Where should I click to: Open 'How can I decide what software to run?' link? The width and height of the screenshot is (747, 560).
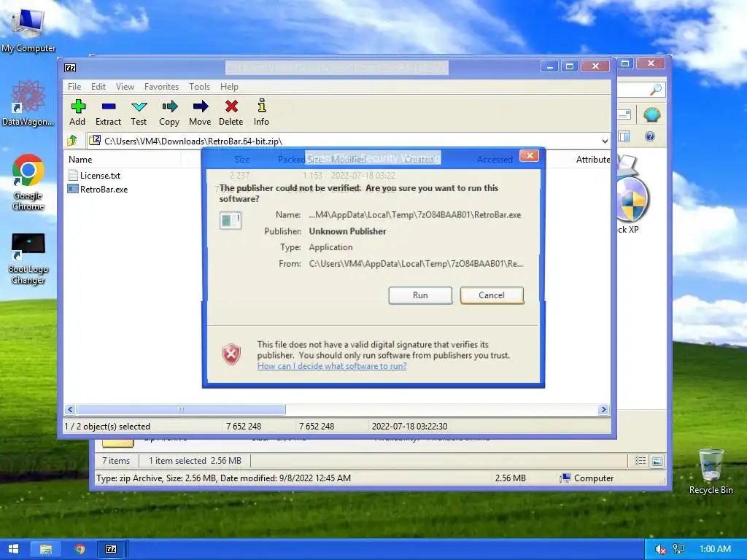(332, 366)
